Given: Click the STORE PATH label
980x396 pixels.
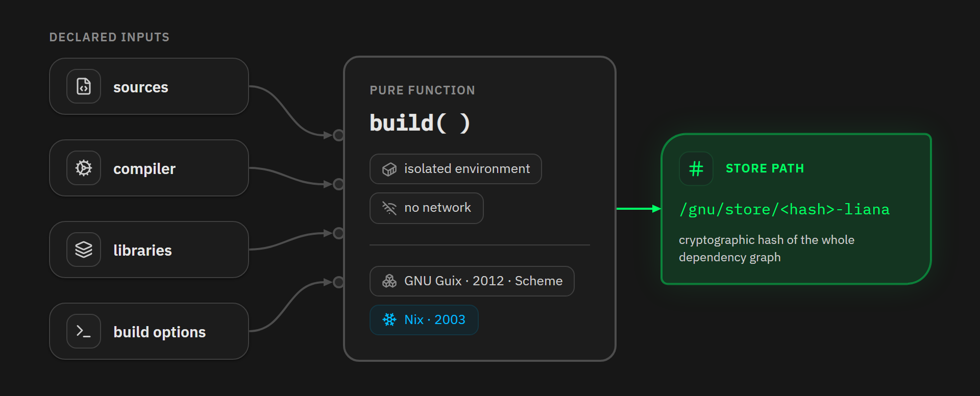Looking at the screenshot, I should click(x=765, y=168).
